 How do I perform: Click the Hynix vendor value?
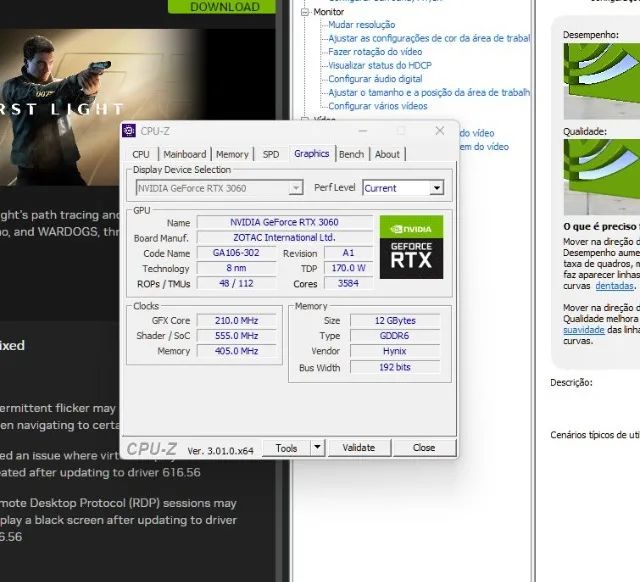(395, 351)
